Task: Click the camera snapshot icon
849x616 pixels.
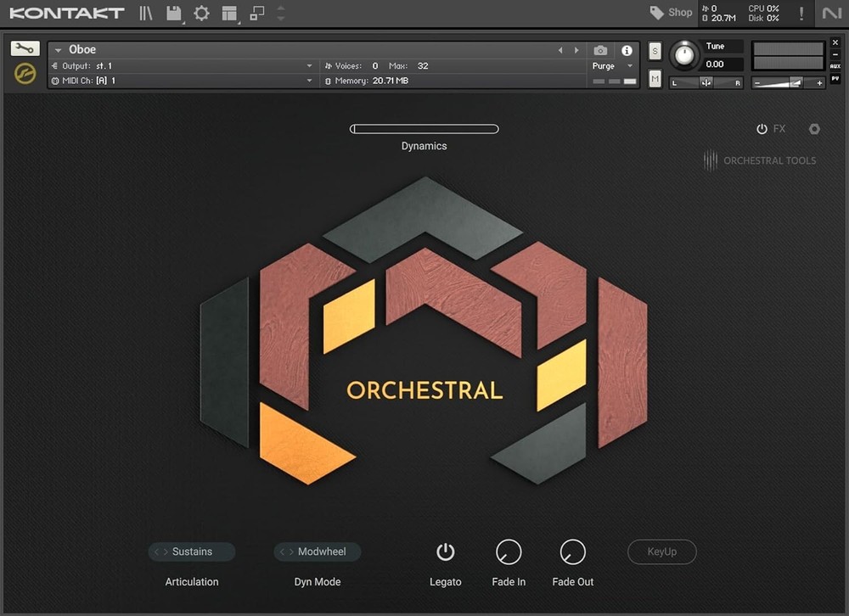Action: pyautogui.click(x=600, y=51)
